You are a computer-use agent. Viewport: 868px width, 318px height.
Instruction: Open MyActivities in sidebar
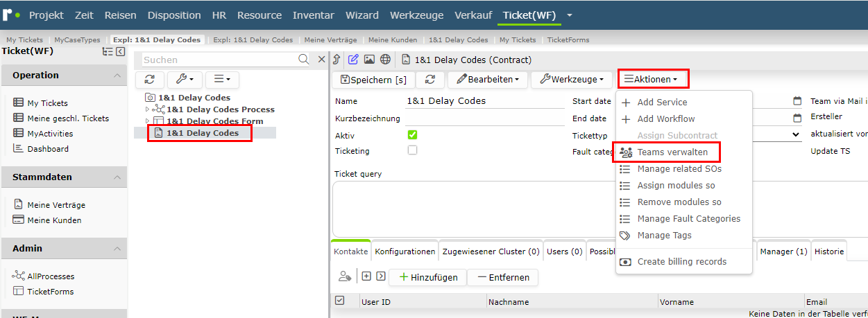pos(43,134)
